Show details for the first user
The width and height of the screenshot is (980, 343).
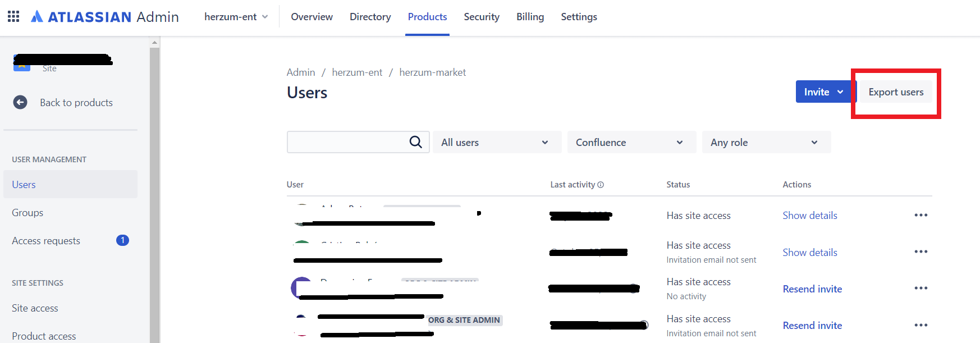click(809, 216)
